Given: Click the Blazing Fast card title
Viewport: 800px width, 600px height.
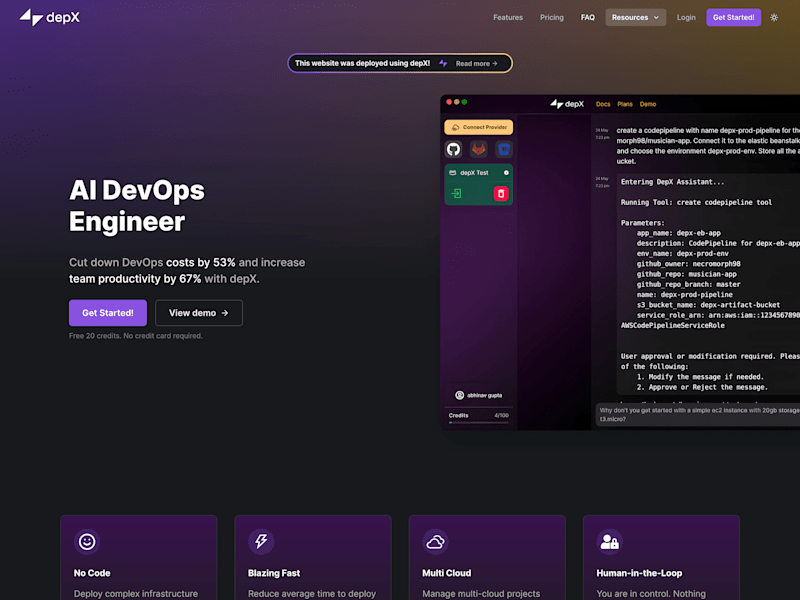Looking at the screenshot, I should 274,573.
